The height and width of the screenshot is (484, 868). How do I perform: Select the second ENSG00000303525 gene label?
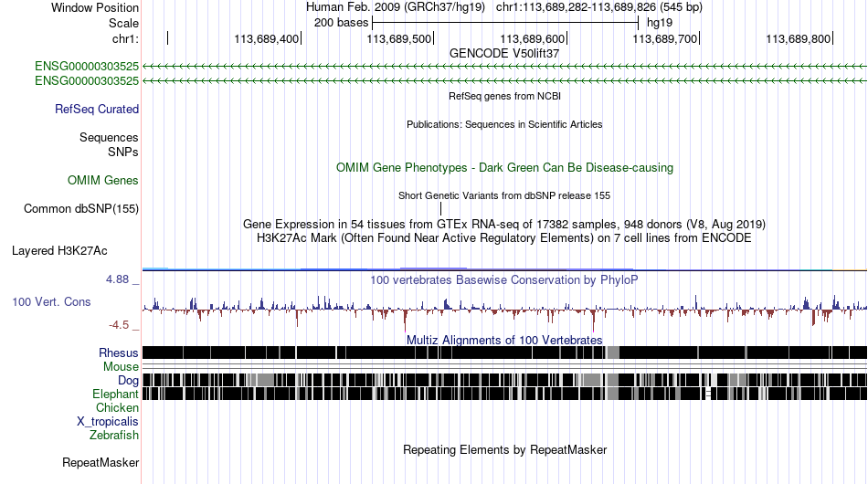pos(87,80)
